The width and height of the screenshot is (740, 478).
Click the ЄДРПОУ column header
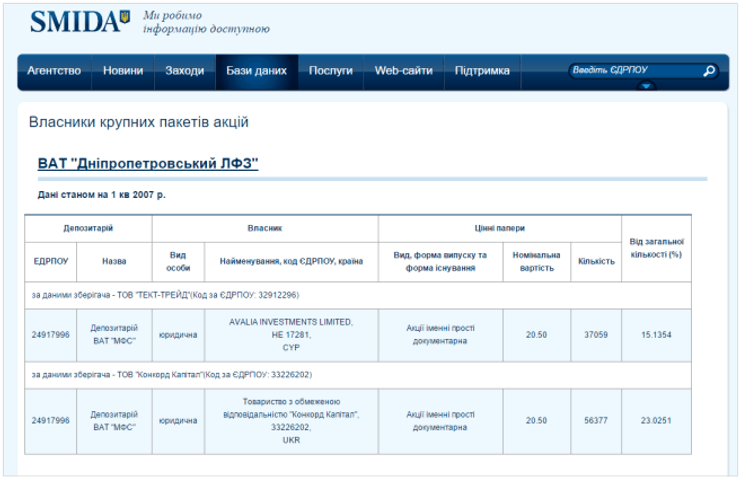(x=51, y=261)
